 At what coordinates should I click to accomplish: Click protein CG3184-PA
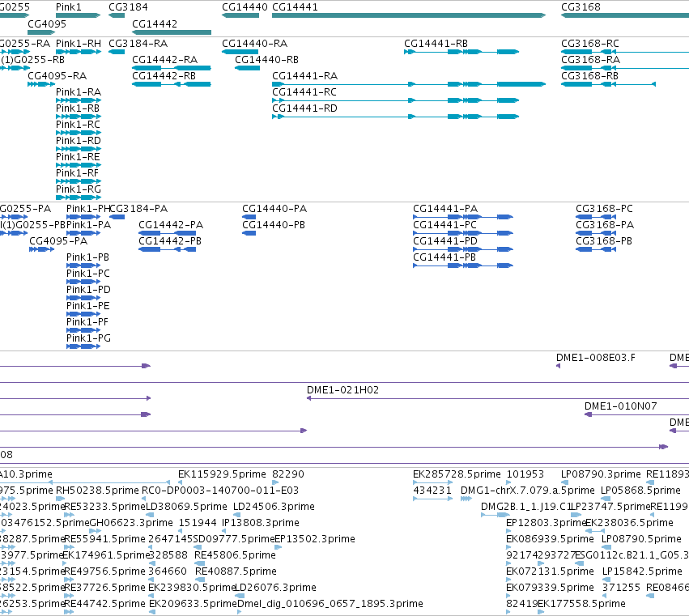point(117,217)
